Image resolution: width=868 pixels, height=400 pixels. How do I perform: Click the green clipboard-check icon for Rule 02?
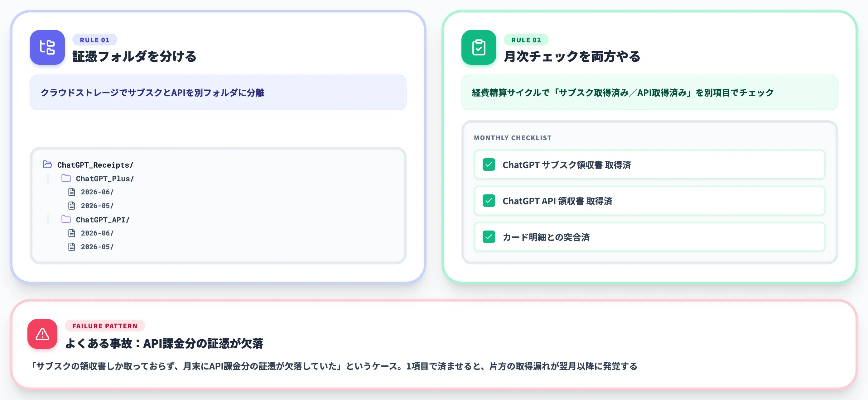click(x=479, y=47)
